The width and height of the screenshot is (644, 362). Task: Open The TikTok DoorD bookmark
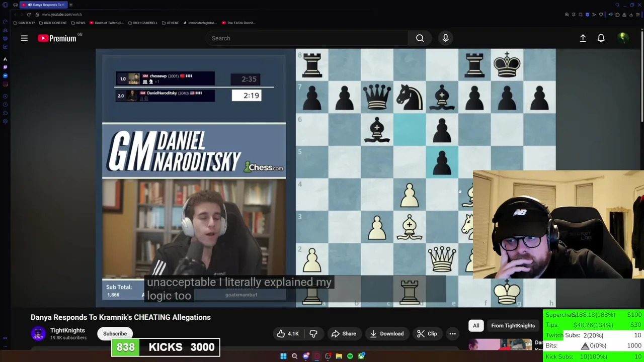click(238, 23)
